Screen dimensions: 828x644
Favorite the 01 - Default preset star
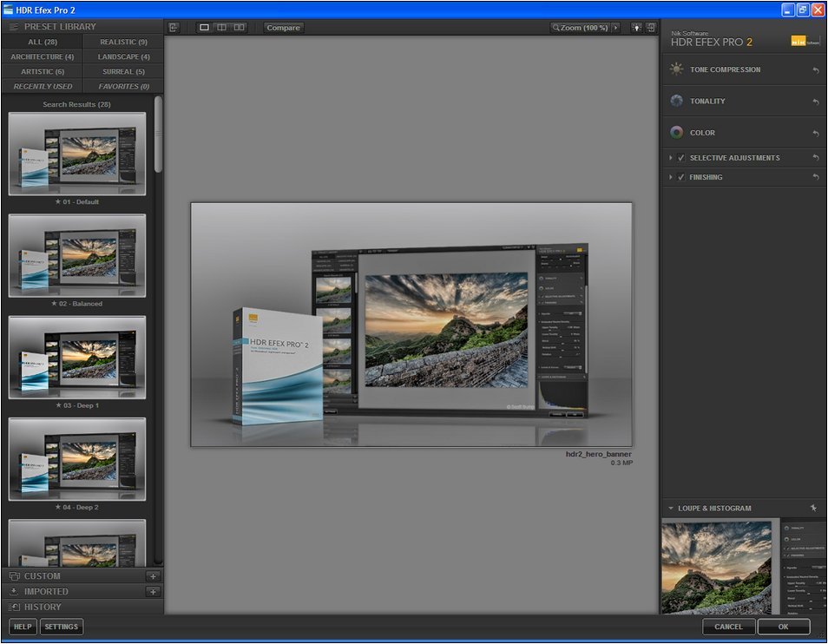coord(58,201)
